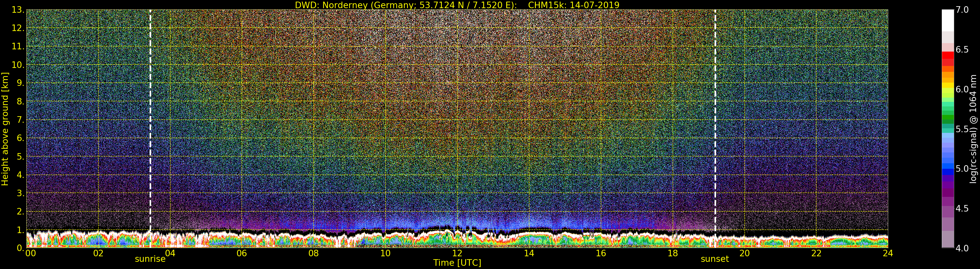Click the x-axis tick label '02'
980x269 pixels.
pyautogui.click(x=98, y=253)
